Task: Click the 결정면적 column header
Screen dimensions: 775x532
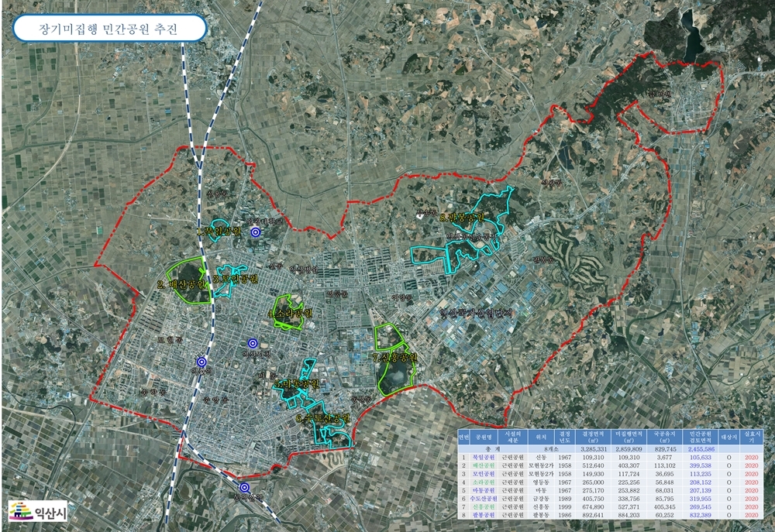Action: (593, 437)
